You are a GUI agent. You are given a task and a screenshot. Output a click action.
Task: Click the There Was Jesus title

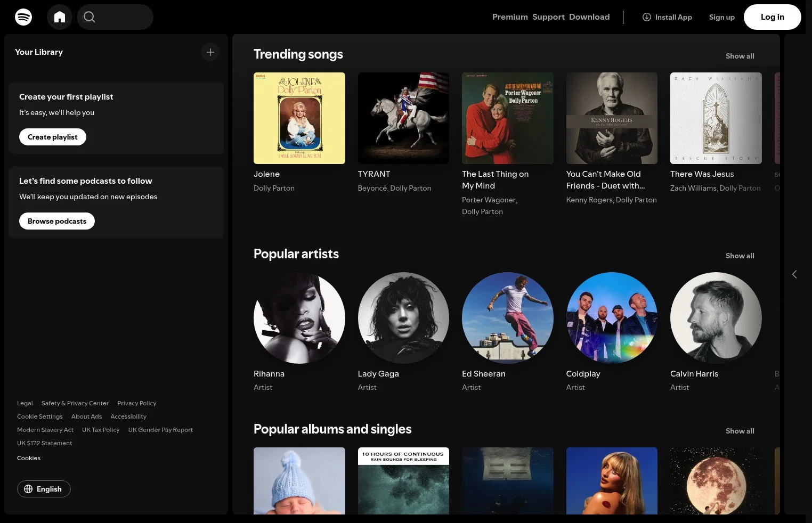(x=702, y=174)
